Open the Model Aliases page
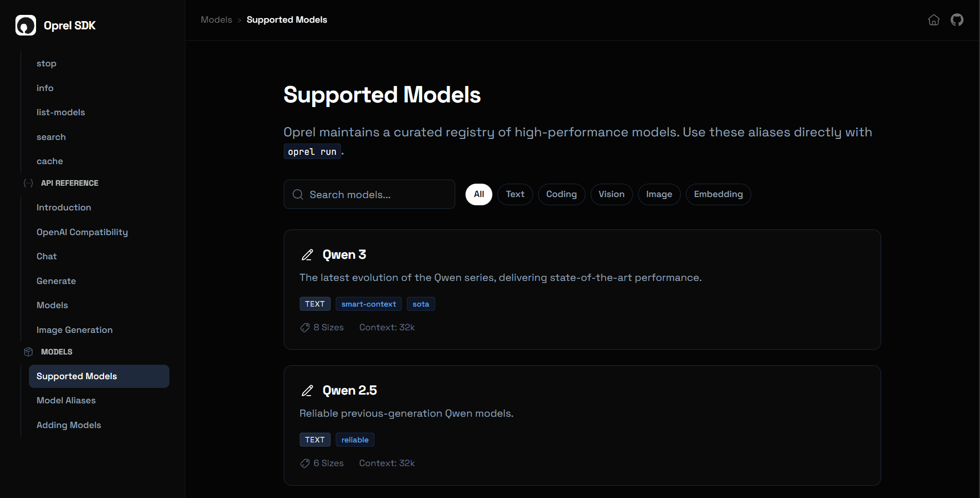The height and width of the screenshot is (498, 980). (x=66, y=400)
